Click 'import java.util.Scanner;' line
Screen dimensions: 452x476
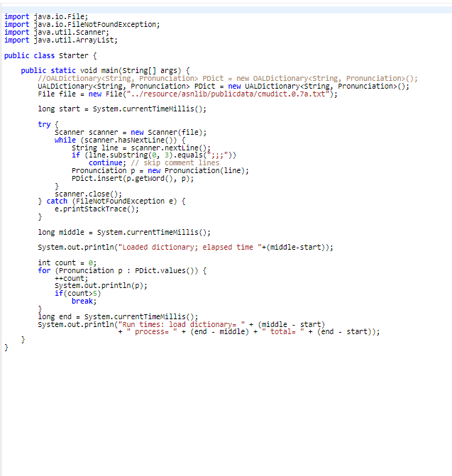tap(57, 33)
